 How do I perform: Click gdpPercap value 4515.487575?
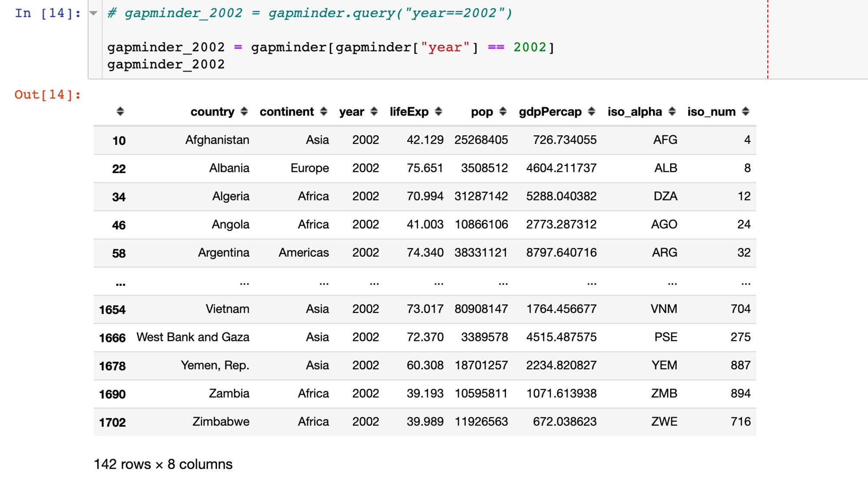pyautogui.click(x=562, y=337)
